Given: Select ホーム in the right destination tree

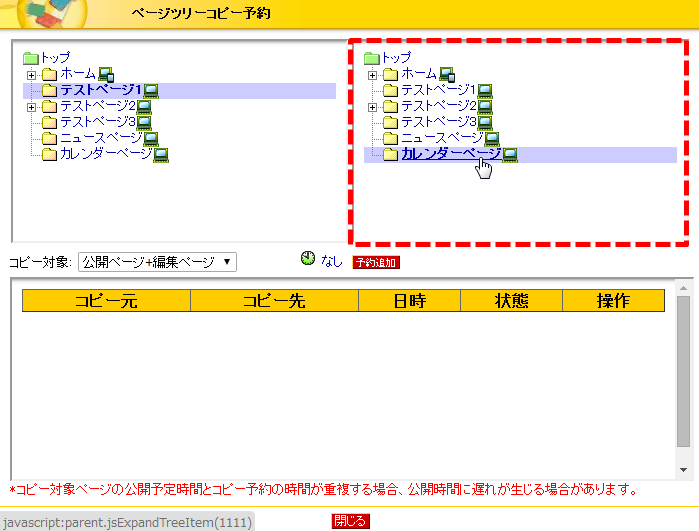Looking at the screenshot, I should click(x=419, y=74).
